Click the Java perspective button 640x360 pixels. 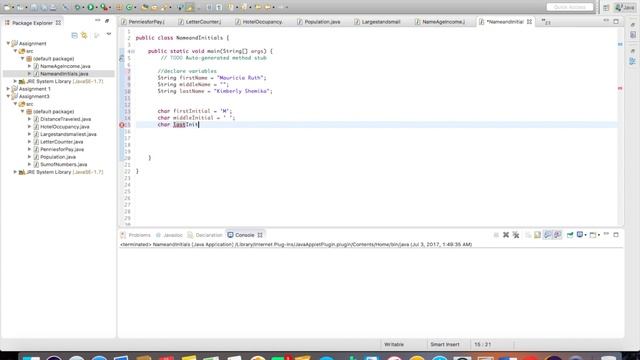[625, 7]
